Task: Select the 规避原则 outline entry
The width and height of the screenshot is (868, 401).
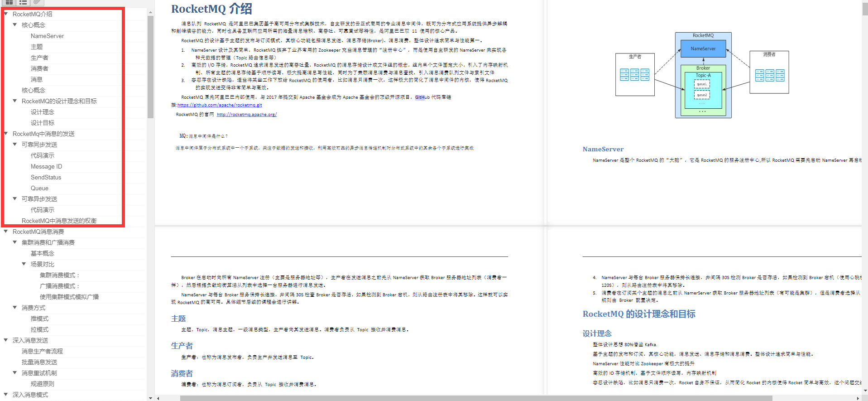Action: [43, 384]
